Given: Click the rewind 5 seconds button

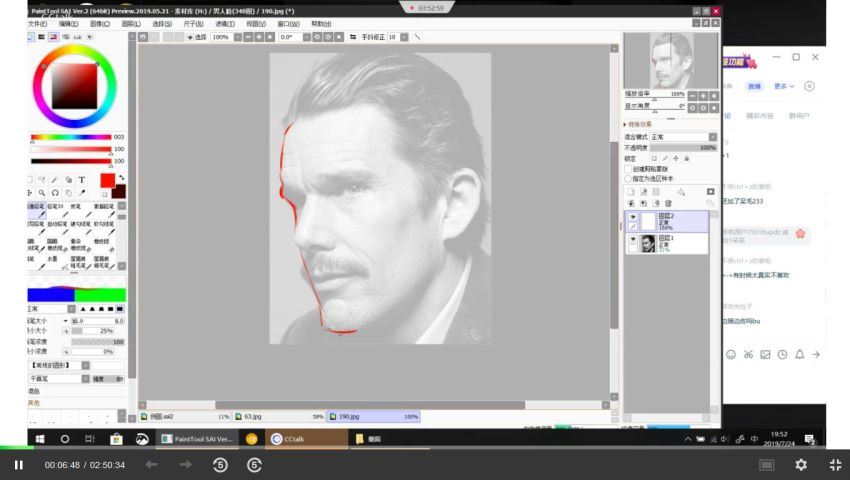Looking at the screenshot, I should (220, 465).
